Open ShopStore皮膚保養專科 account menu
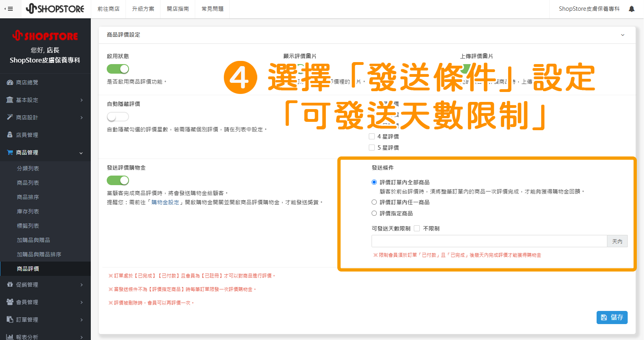 [589, 9]
